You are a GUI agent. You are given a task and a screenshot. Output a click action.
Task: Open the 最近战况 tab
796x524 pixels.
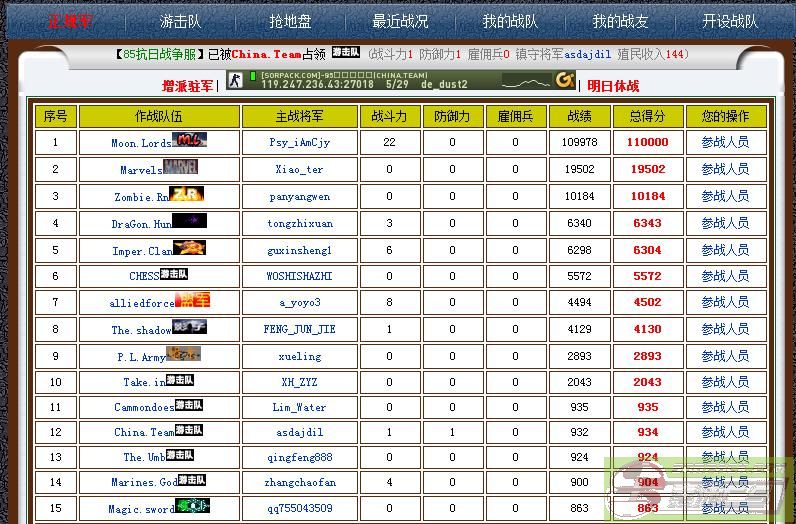[x=400, y=21]
